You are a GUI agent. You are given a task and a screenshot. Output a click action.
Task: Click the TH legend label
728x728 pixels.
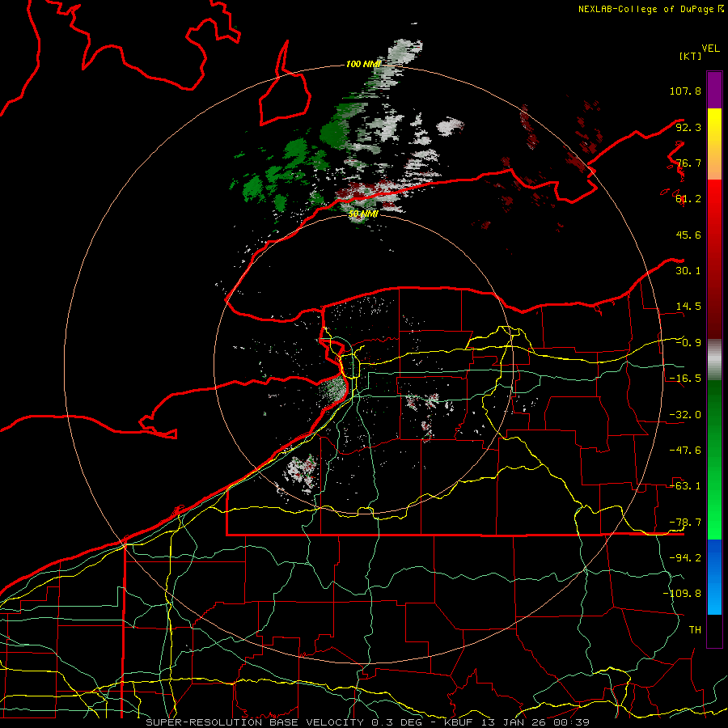click(x=695, y=630)
